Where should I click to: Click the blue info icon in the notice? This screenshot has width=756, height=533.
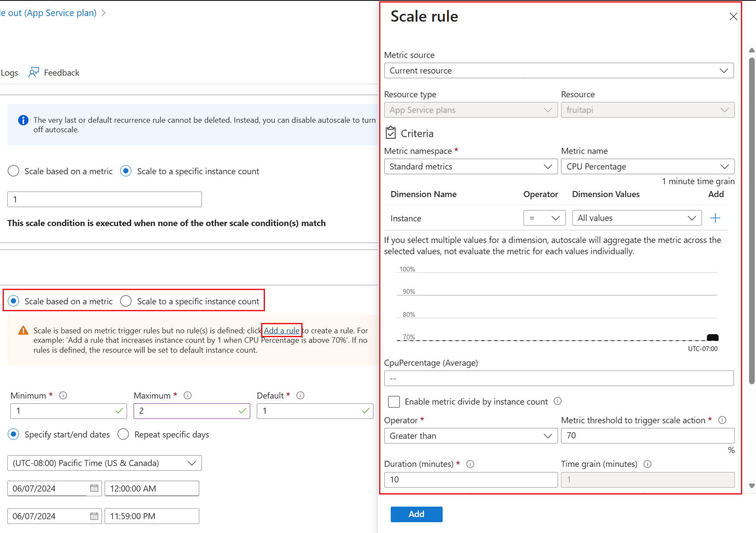tap(23, 120)
